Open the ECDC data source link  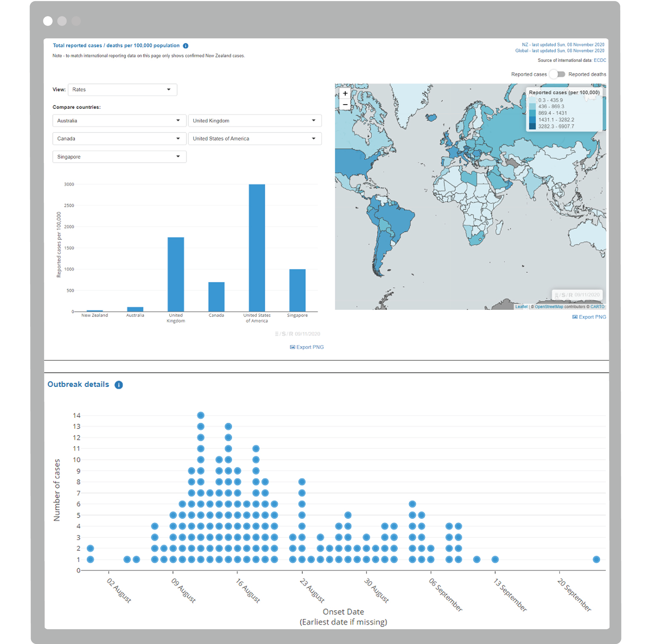pos(600,61)
